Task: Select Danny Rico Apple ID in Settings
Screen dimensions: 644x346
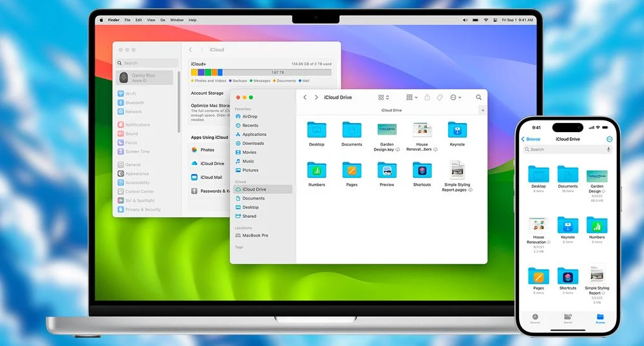Action: pyautogui.click(x=144, y=78)
